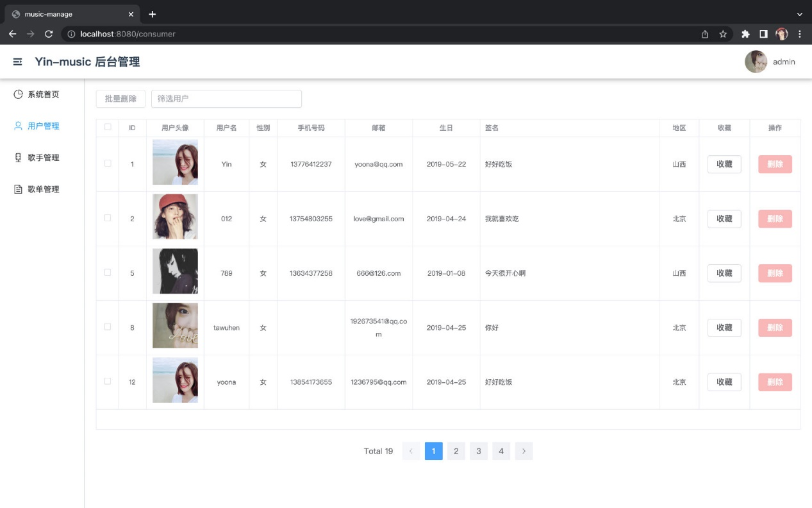Click the 筛选用户 search input field

point(226,99)
